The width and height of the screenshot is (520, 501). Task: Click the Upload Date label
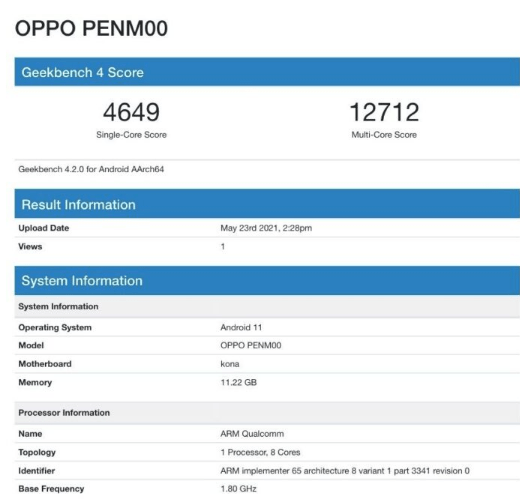pos(44,228)
